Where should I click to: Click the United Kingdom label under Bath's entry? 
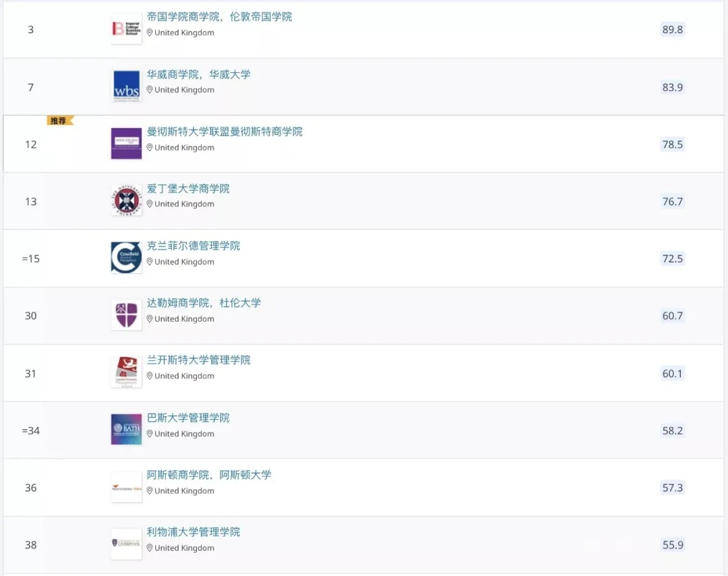[183, 434]
